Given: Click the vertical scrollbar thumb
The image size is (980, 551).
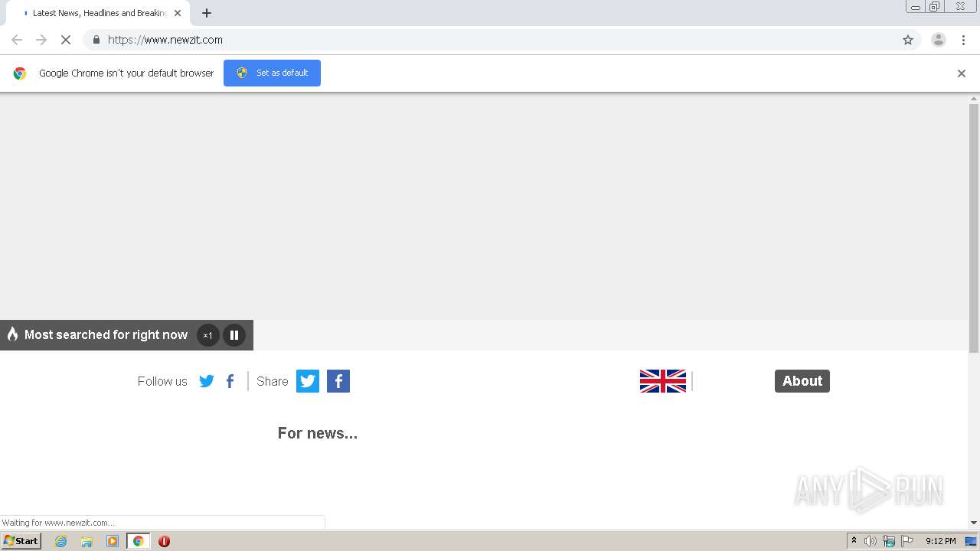Looking at the screenshot, I should pos(974,228).
